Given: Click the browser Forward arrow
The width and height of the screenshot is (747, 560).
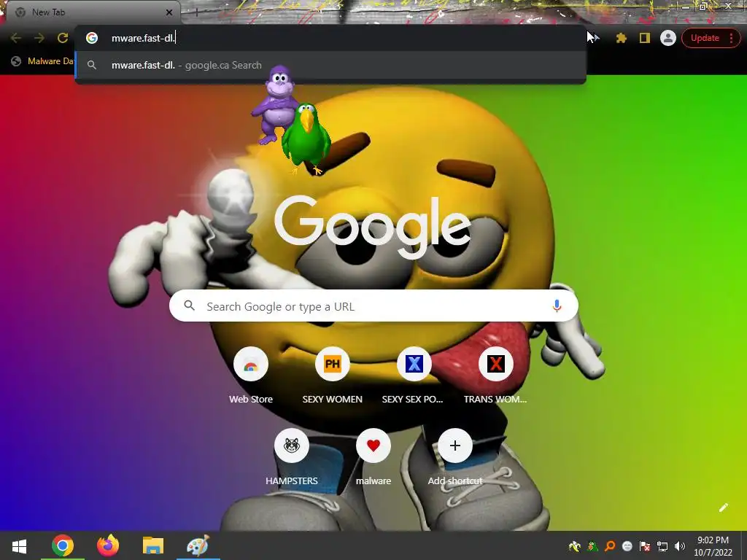Looking at the screenshot, I should [39, 38].
